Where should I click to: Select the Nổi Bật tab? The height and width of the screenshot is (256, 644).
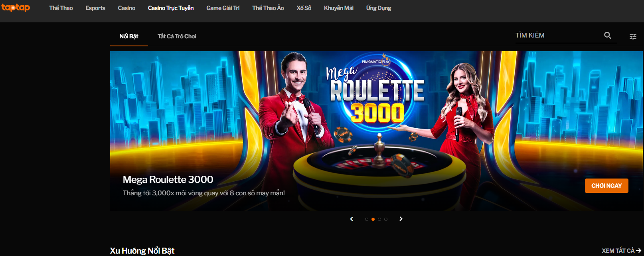tap(129, 36)
